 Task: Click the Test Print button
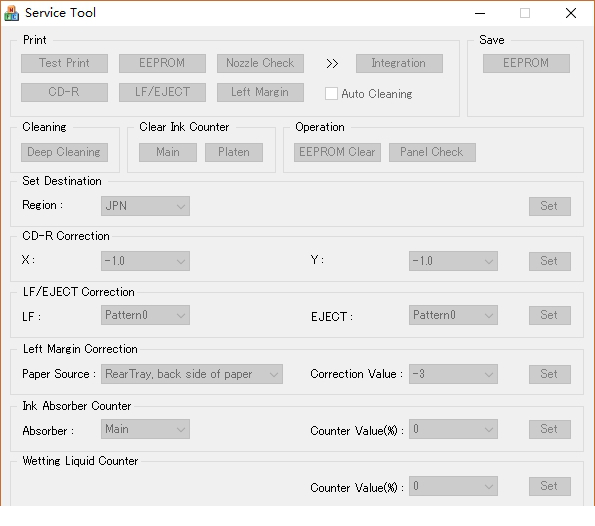[65, 63]
